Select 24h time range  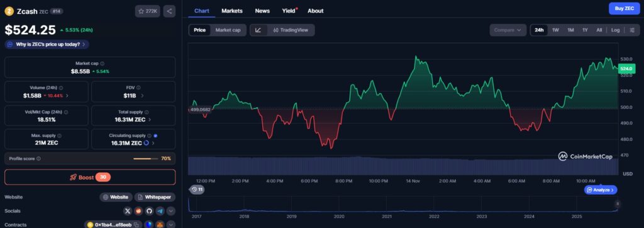(x=539, y=30)
